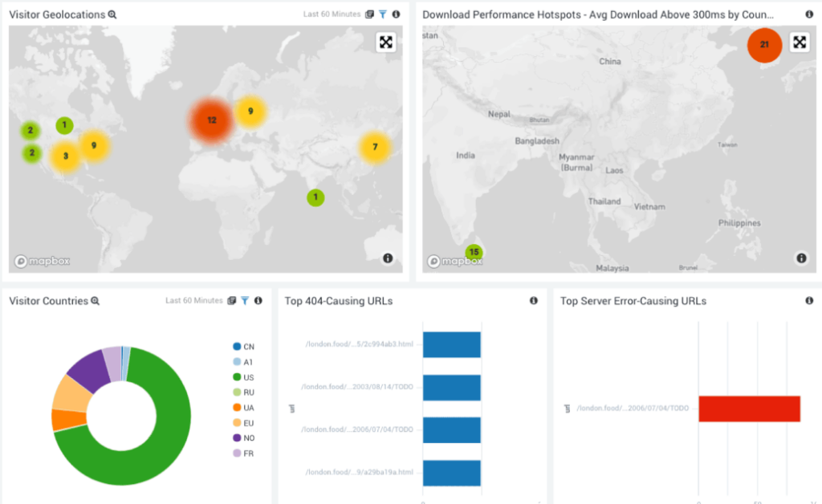Open the magnifier icon beside Visitor Countries title
Viewport: 822px width, 504px height.
click(95, 301)
